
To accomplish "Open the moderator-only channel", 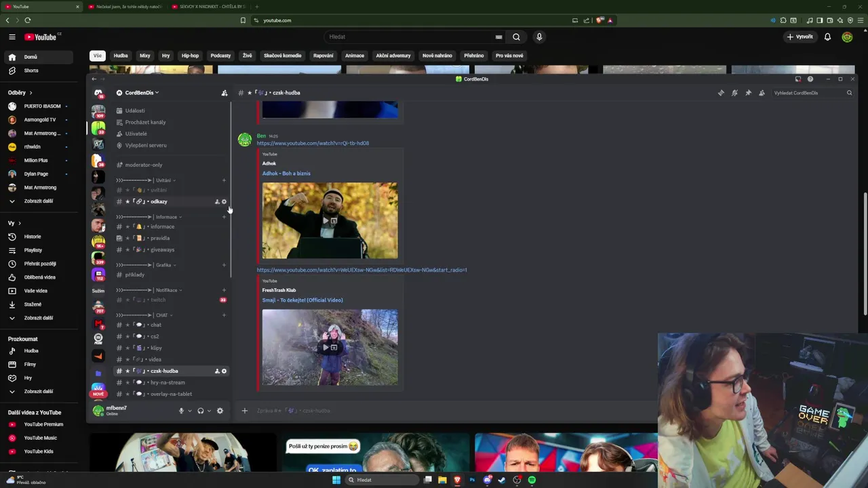I will click(171, 165).
